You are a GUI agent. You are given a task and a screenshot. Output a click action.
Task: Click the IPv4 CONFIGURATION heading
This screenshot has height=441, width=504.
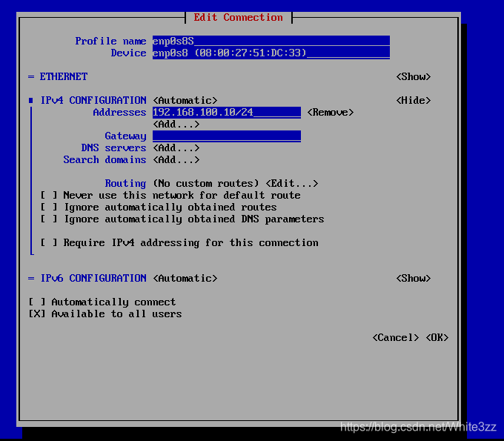93,101
